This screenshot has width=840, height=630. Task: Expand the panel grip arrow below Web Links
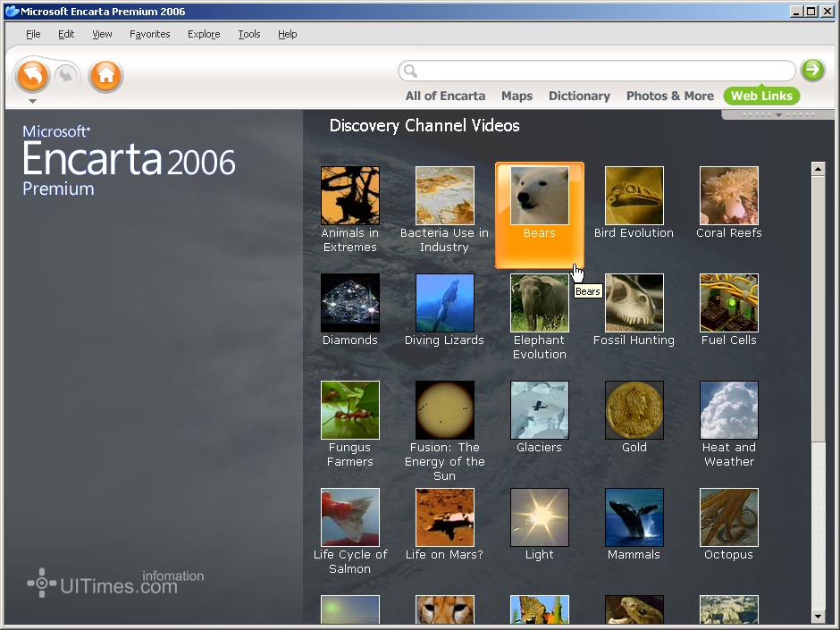(778, 114)
